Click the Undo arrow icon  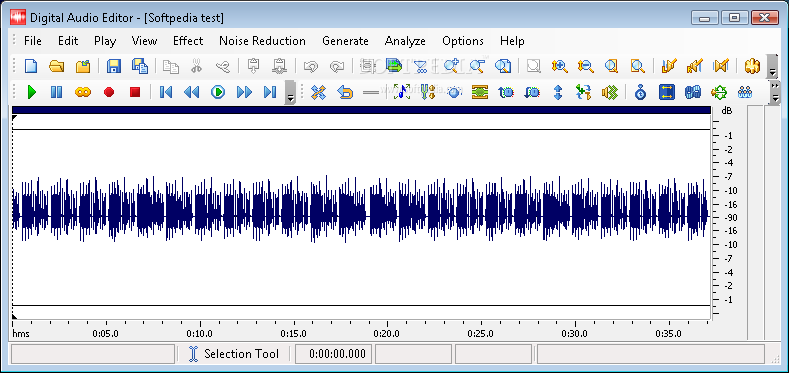point(311,66)
